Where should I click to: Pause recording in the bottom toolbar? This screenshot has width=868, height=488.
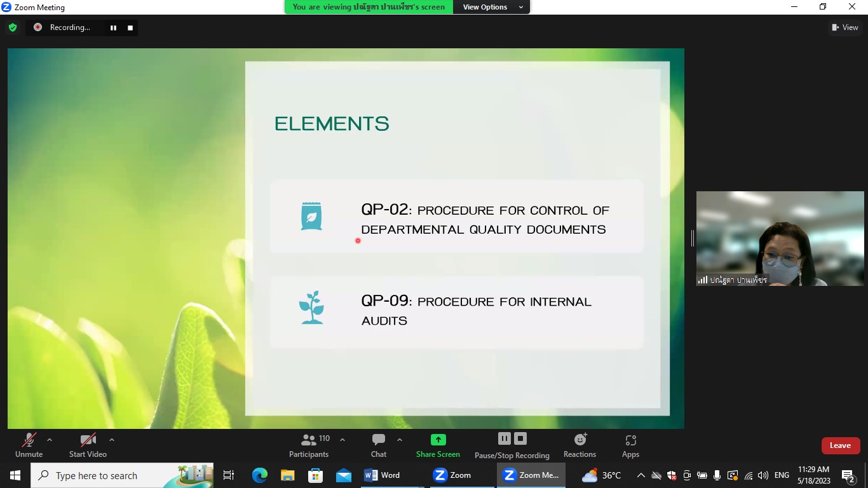tap(504, 438)
